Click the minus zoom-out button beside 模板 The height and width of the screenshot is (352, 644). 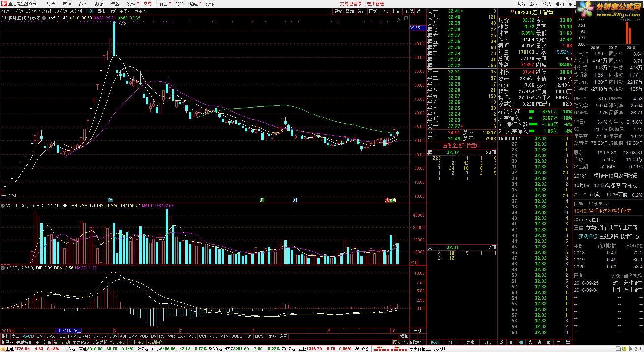pos(422,336)
